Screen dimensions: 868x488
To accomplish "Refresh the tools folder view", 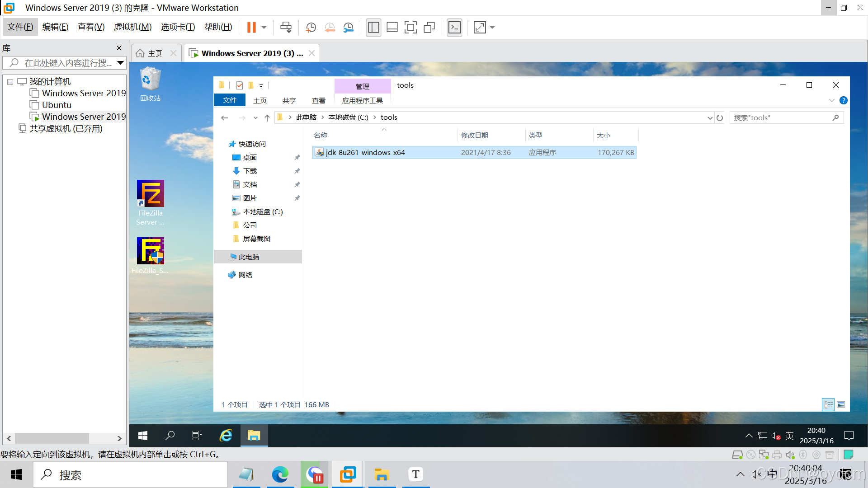I will [x=720, y=117].
